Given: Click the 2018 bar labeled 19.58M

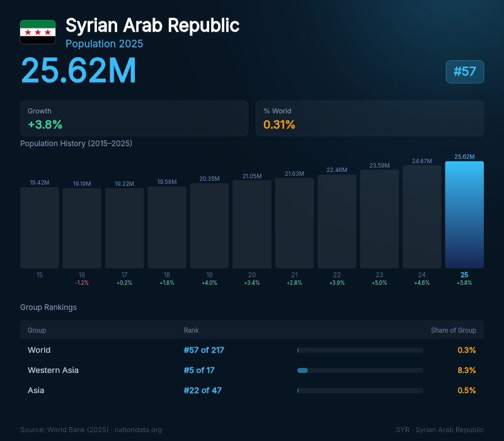Looking at the screenshot, I should [167, 227].
